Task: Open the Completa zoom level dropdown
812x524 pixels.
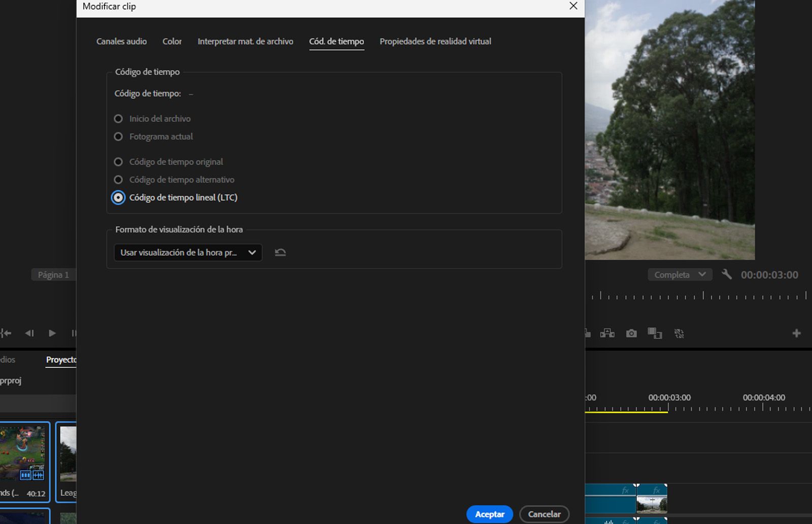Action: 680,274
